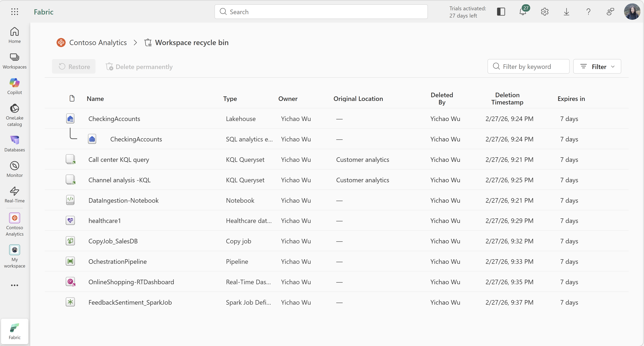Screen dimensions: 644x346
Task: Open more workspaces via the ellipsis icon
Action: pos(14,285)
